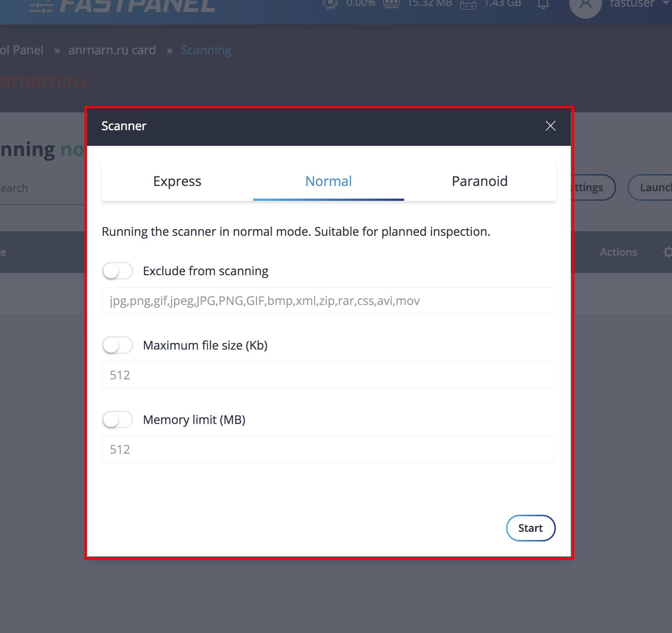Click the CPU usage icon in header
672x633 pixels.
click(330, 4)
